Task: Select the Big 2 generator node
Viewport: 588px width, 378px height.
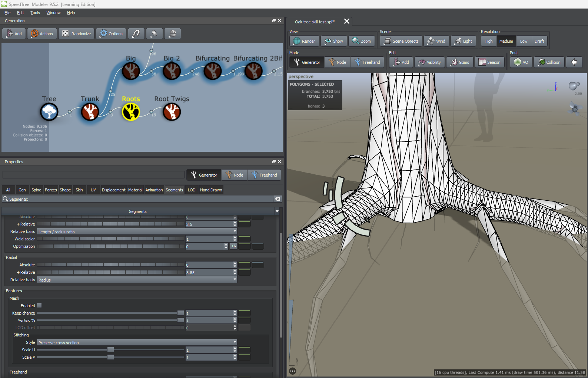Action: coord(172,71)
